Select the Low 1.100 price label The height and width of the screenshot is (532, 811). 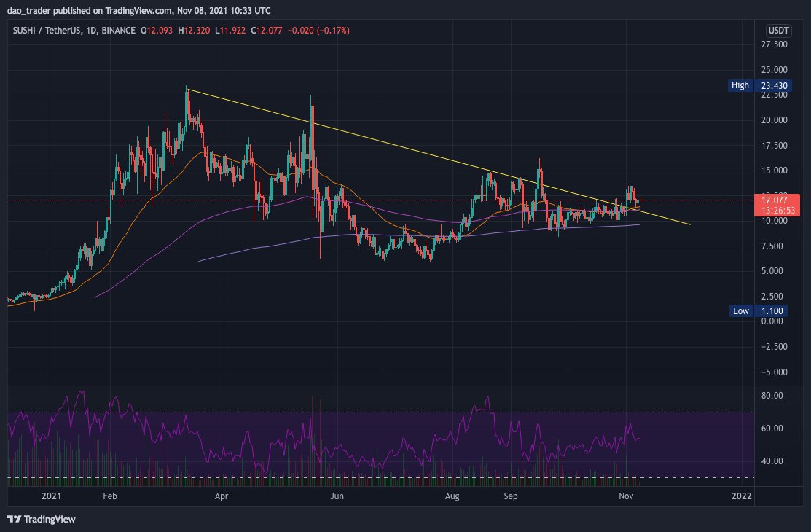click(759, 311)
